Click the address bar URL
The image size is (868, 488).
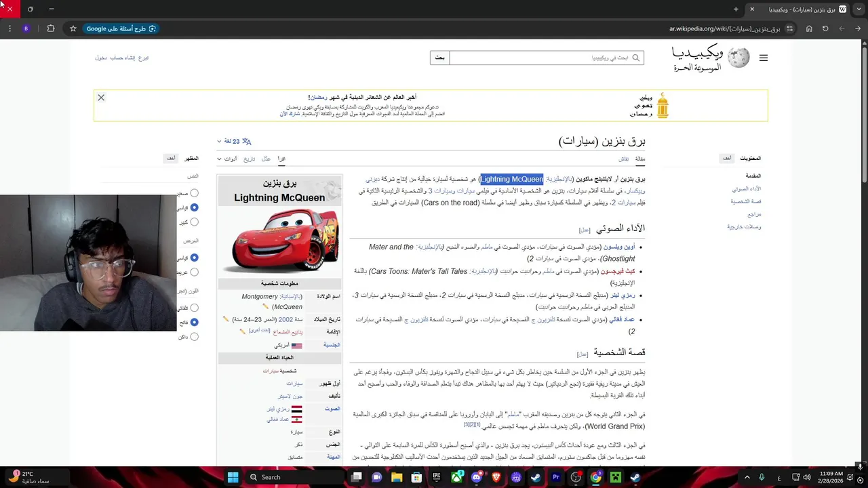coord(724,28)
